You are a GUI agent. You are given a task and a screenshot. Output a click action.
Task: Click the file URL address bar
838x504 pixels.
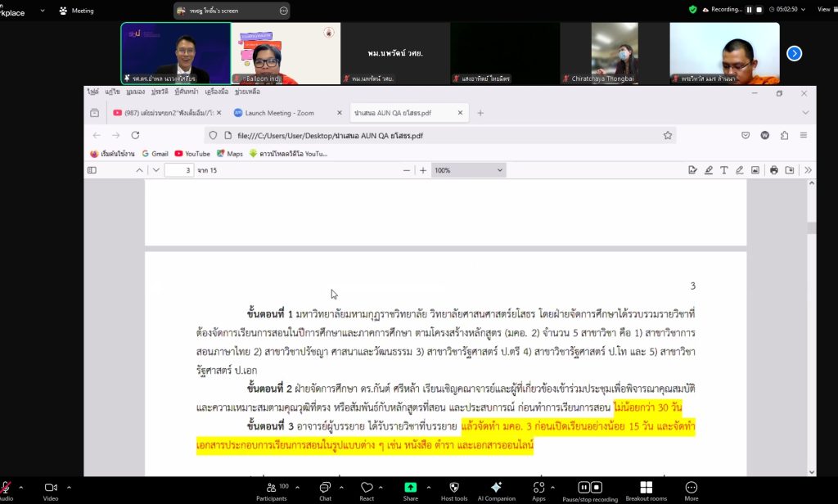[440, 135]
